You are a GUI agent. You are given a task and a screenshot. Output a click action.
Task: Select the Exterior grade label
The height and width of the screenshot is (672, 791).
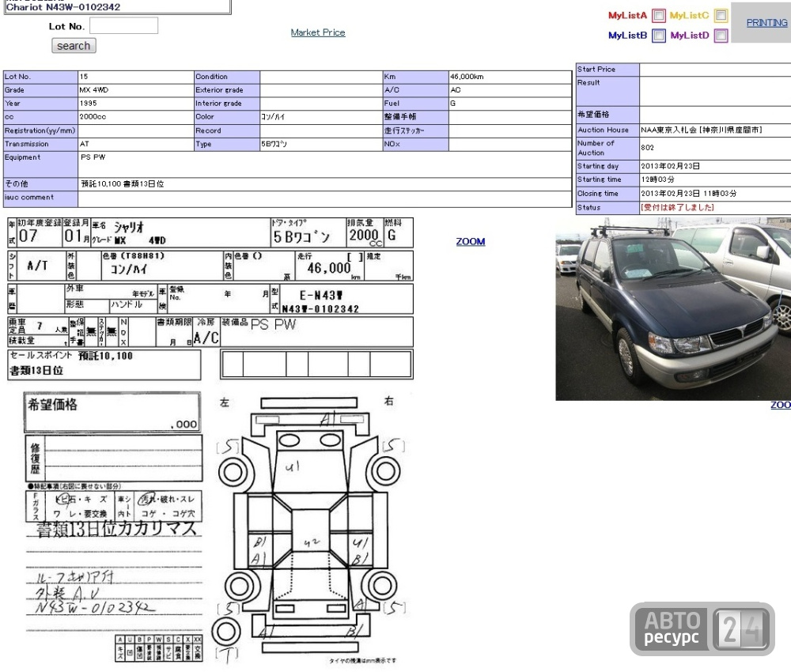click(219, 90)
